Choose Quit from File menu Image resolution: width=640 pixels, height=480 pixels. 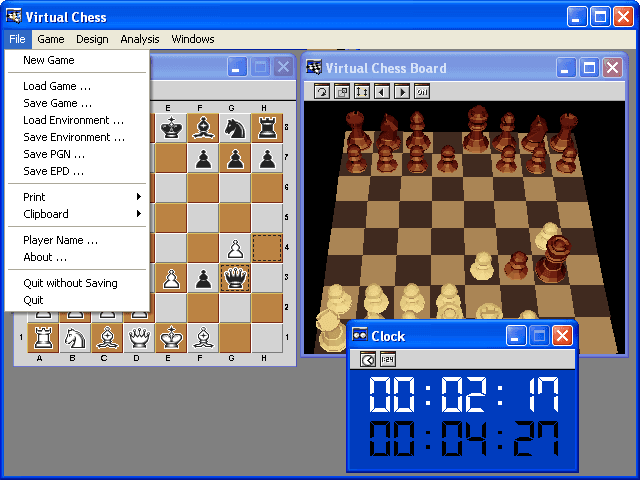(x=77, y=300)
